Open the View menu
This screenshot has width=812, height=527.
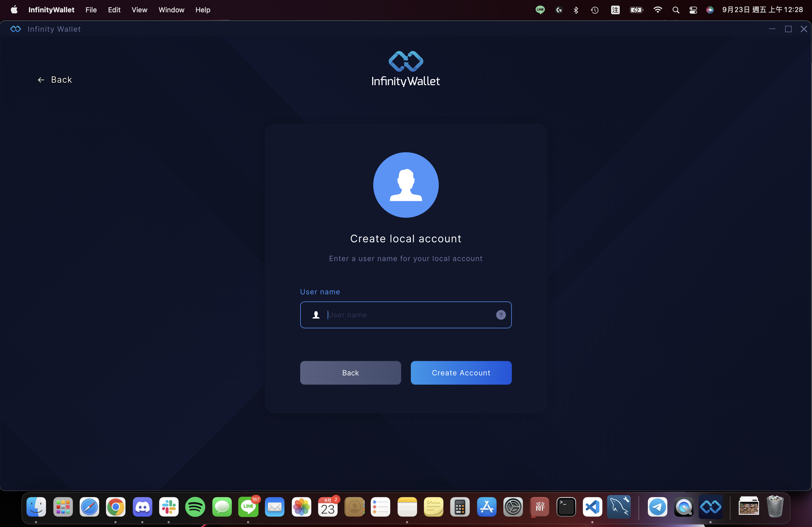(139, 10)
